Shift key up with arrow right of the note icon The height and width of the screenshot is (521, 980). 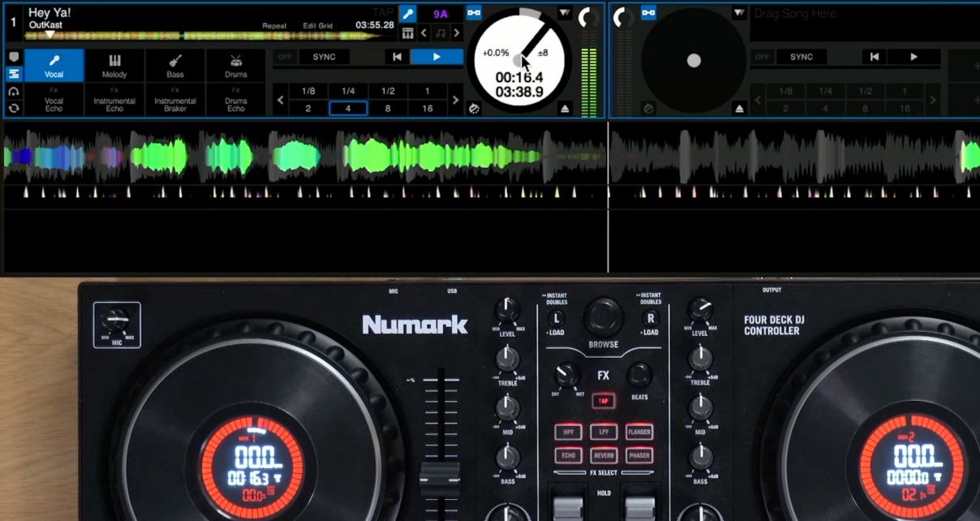click(x=457, y=33)
